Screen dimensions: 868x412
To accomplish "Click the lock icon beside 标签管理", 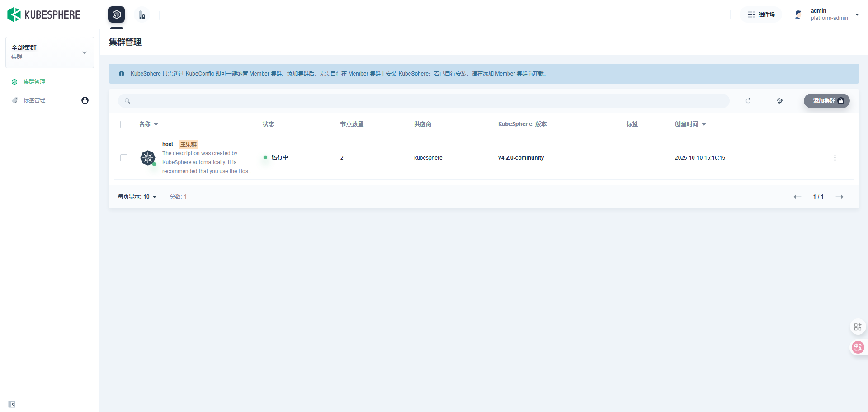I will coord(85,100).
